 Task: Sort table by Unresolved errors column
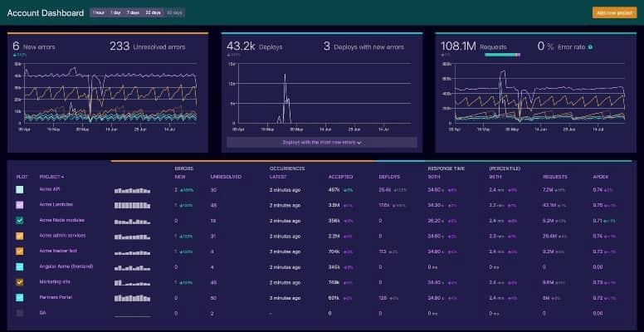pyautogui.click(x=226, y=177)
